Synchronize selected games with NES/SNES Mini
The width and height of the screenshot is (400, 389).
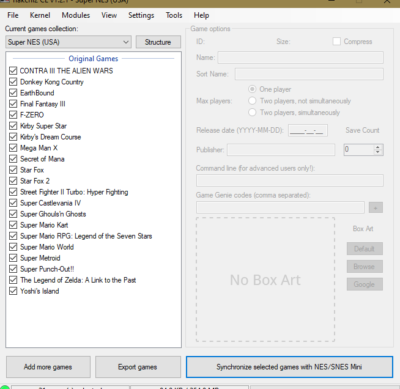(x=289, y=367)
